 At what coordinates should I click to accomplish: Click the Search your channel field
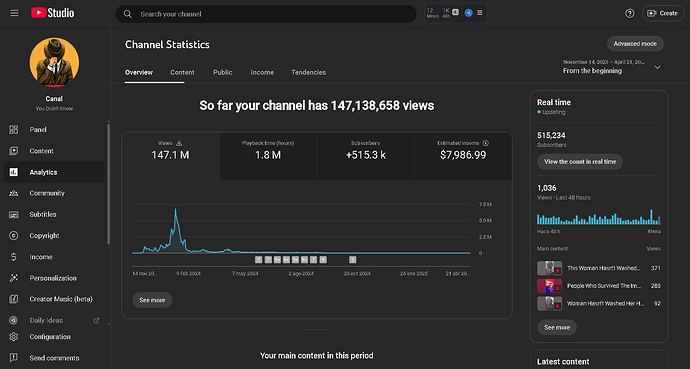[266, 14]
